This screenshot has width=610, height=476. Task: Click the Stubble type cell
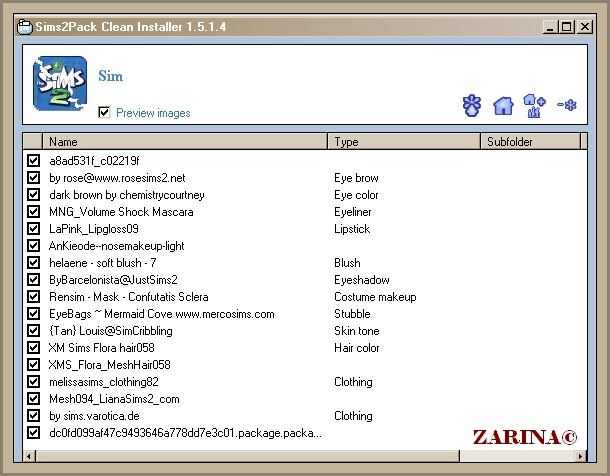coord(352,314)
